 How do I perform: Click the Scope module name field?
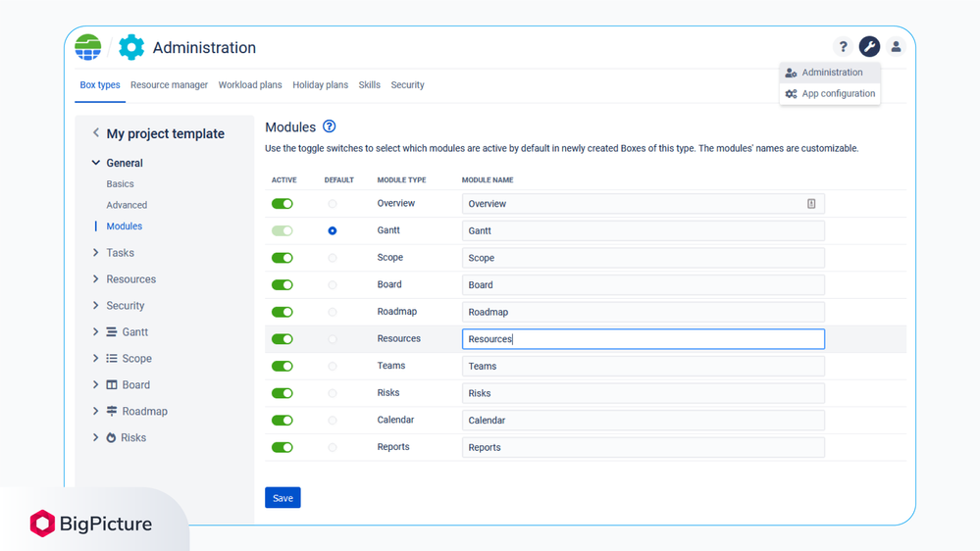[644, 258]
